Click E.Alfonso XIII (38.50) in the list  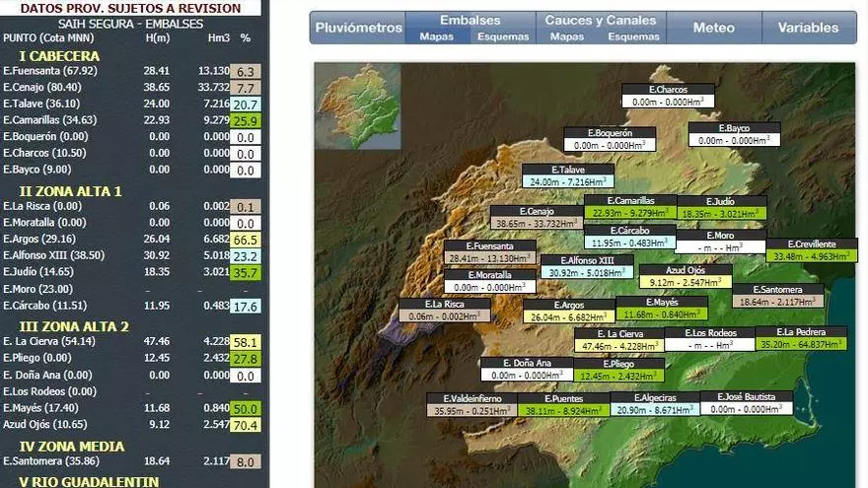[x=64, y=254]
